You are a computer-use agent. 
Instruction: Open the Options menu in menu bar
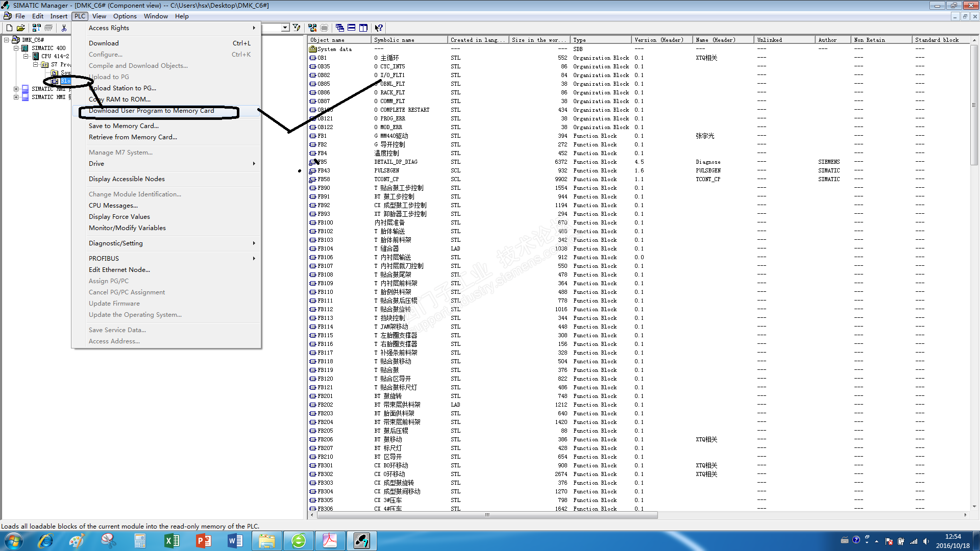125,16
